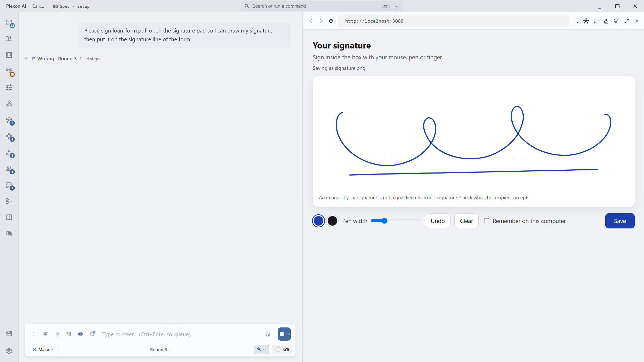Click the lightbulb suggestions icon in the browser toolbar

click(x=616, y=21)
